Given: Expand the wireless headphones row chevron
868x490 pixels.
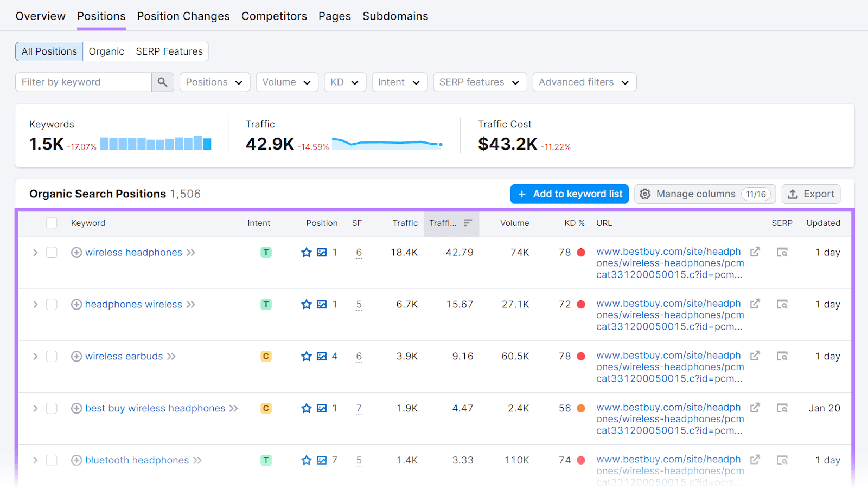Looking at the screenshot, I should pyautogui.click(x=34, y=252).
